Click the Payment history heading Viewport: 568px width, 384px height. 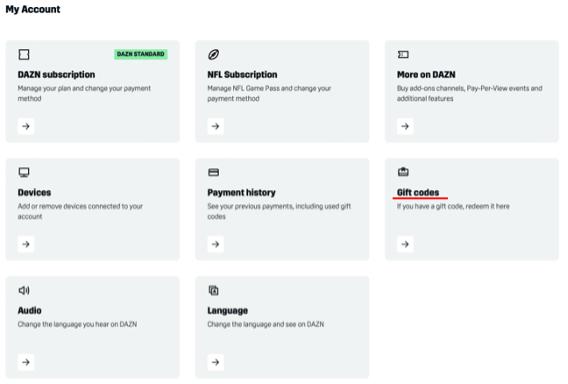[x=241, y=192]
